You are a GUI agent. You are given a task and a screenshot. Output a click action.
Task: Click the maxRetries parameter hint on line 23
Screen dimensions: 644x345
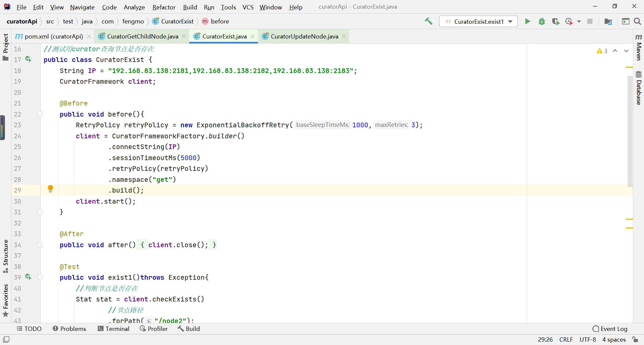click(x=391, y=125)
